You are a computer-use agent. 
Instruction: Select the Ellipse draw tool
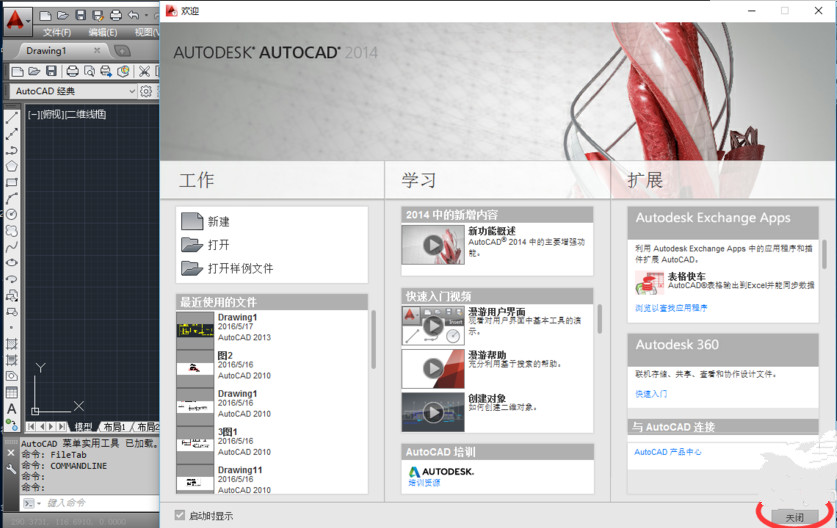click(x=12, y=263)
